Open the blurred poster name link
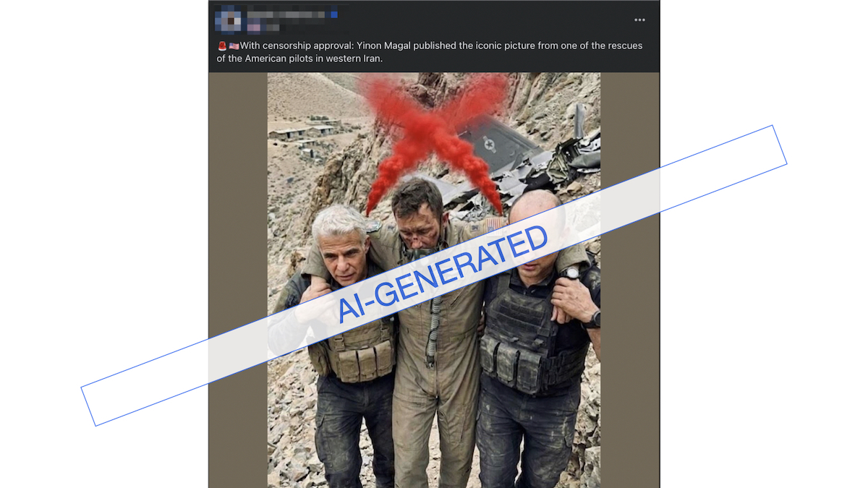This screenshot has height=488, width=868. click(288, 14)
